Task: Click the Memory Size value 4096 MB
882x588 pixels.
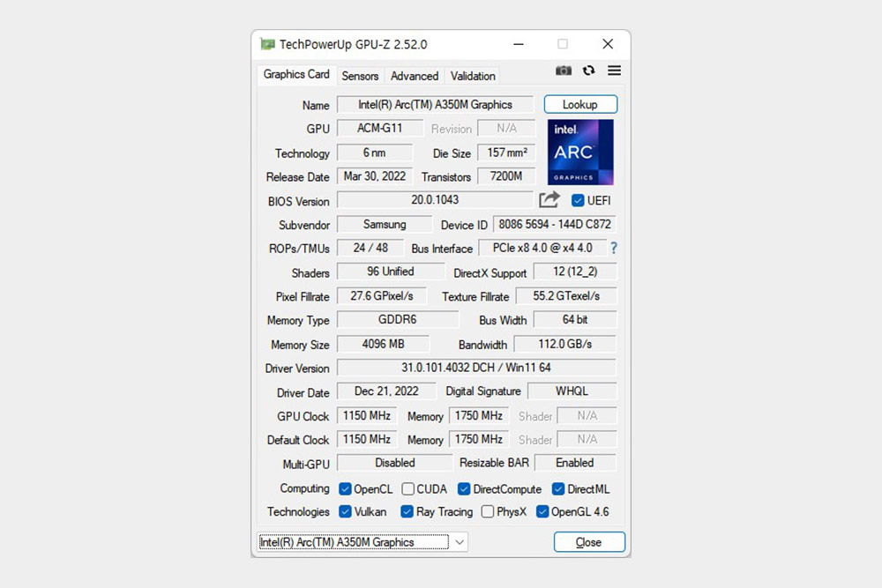Action: click(383, 344)
